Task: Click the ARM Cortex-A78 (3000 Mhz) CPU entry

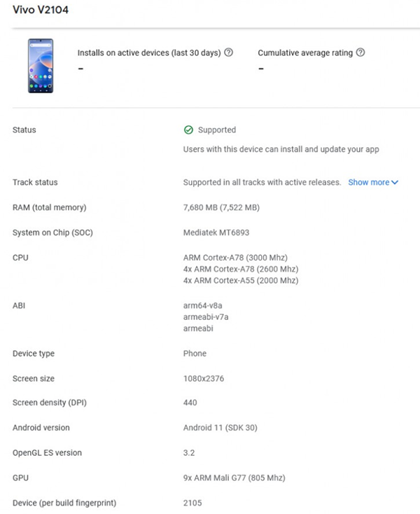Action: click(235, 258)
